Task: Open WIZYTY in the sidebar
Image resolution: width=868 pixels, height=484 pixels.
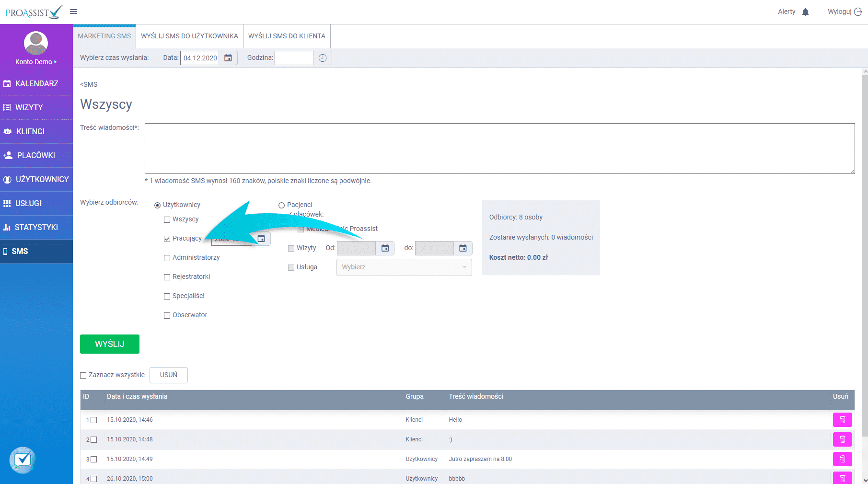Action: pos(36,107)
